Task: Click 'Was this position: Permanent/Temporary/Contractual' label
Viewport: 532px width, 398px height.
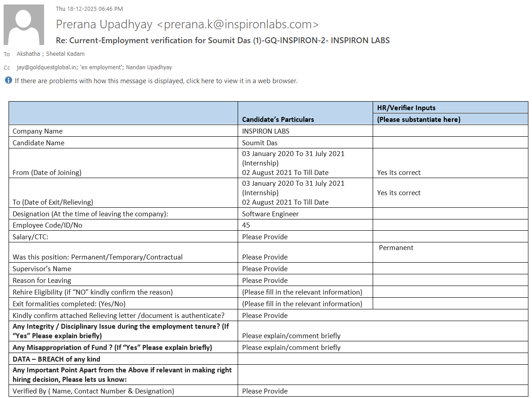Action: coord(97,257)
